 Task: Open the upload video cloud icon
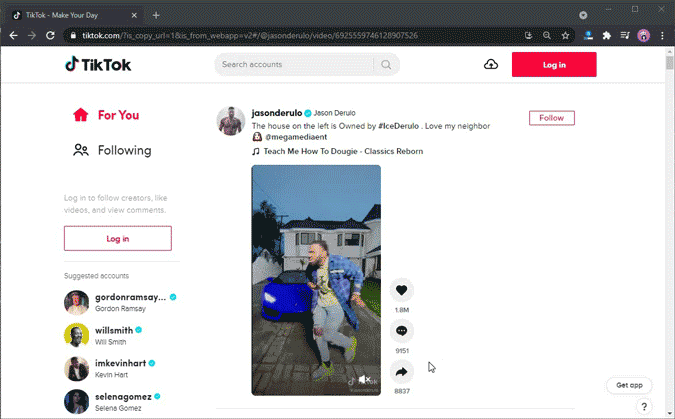tap(491, 65)
